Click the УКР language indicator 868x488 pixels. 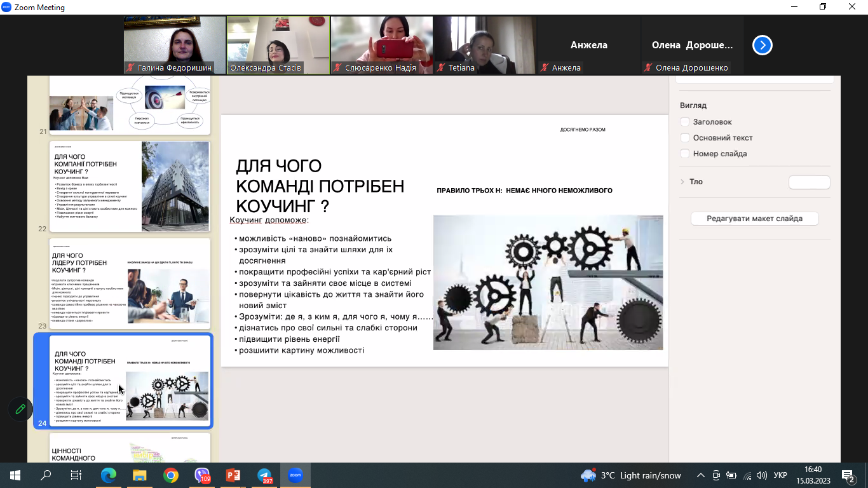pyautogui.click(x=780, y=475)
